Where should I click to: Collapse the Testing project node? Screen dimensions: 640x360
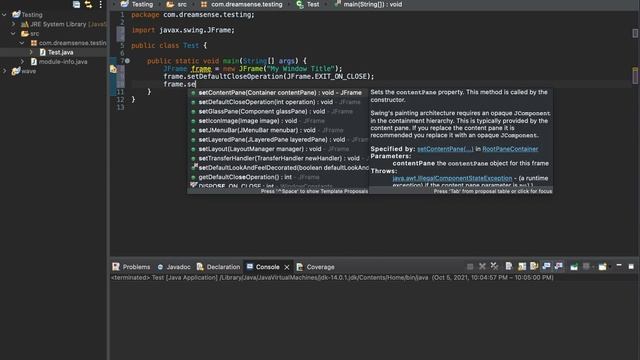click(4, 15)
